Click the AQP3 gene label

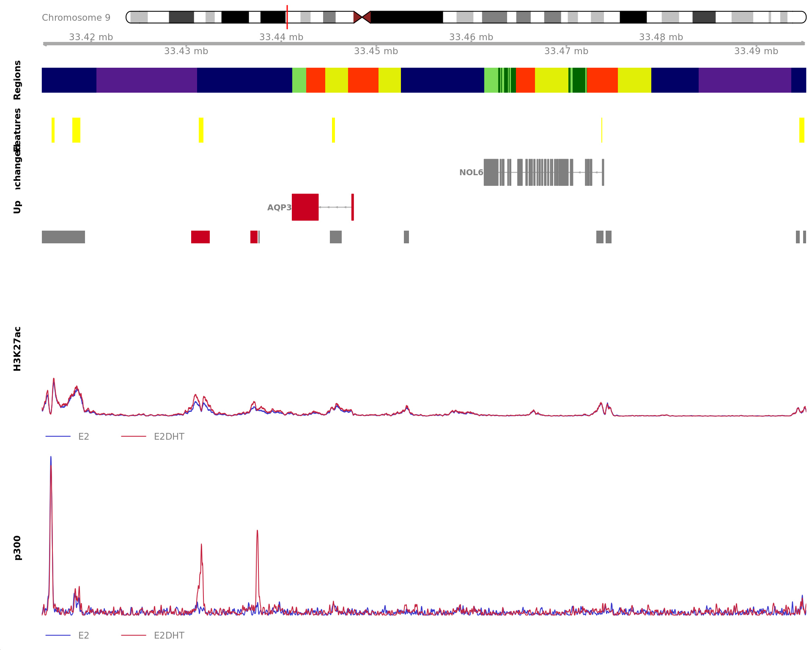tap(279, 207)
